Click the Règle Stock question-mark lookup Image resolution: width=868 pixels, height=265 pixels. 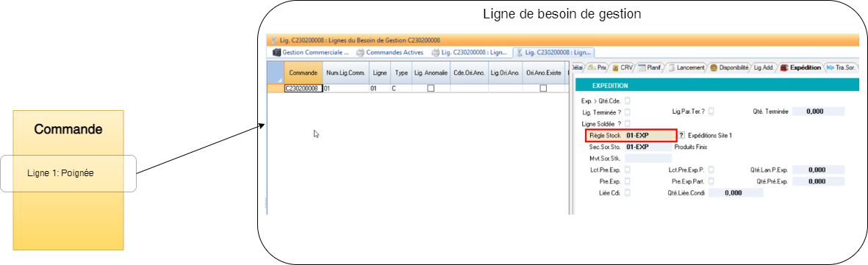(681, 135)
